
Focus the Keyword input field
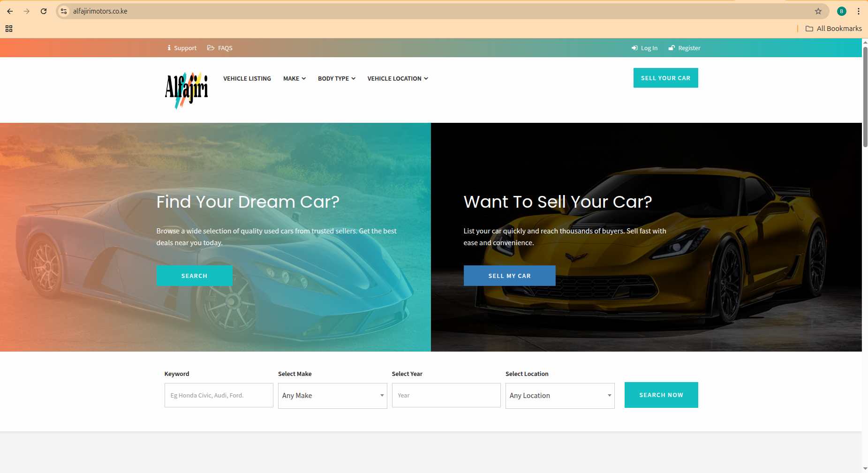click(x=219, y=395)
